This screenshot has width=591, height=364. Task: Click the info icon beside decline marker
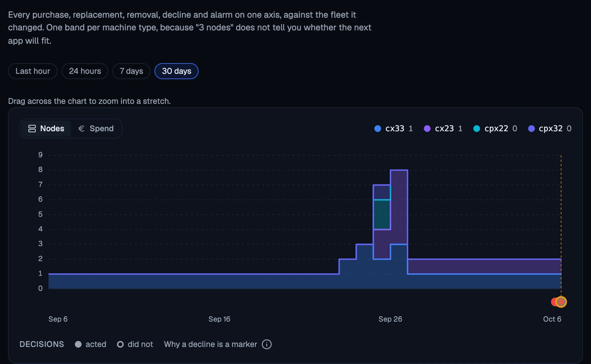click(x=267, y=344)
